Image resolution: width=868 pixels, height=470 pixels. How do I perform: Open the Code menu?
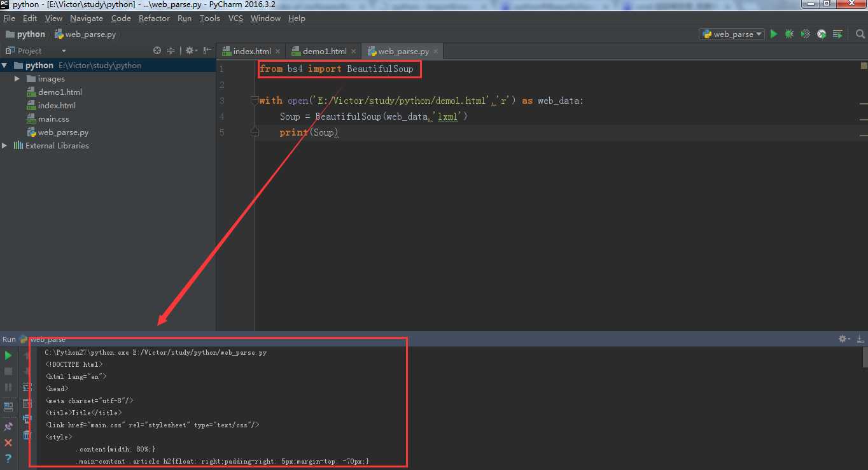click(x=121, y=18)
